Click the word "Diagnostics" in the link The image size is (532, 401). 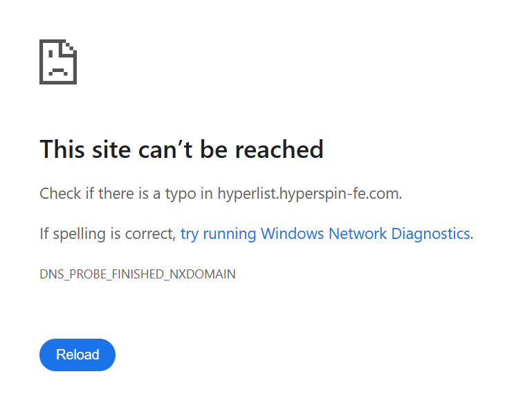coord(430,233)
